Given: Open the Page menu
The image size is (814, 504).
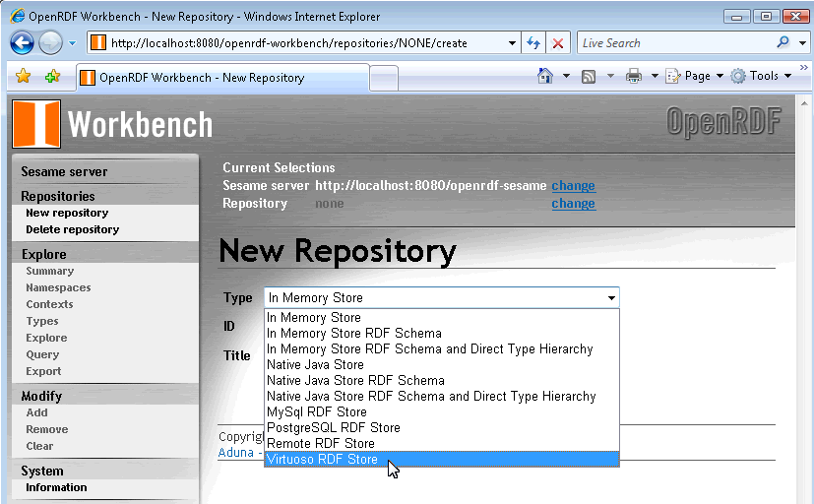Looking at the screenshot, I should pyautogui.click(x=695, y=76).
